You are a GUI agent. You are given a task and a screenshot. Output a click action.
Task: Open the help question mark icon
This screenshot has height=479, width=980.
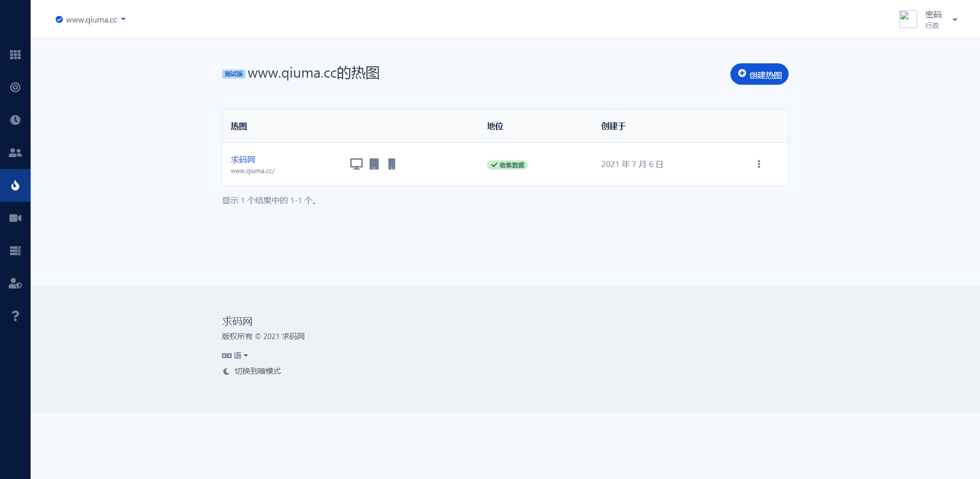pos(15,316)
